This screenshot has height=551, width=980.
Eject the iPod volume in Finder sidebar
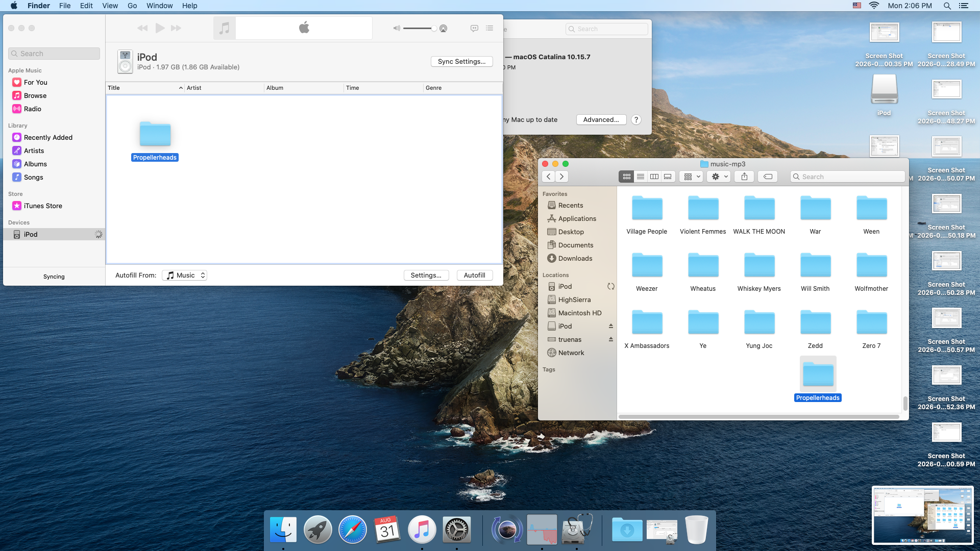[610, 326]
